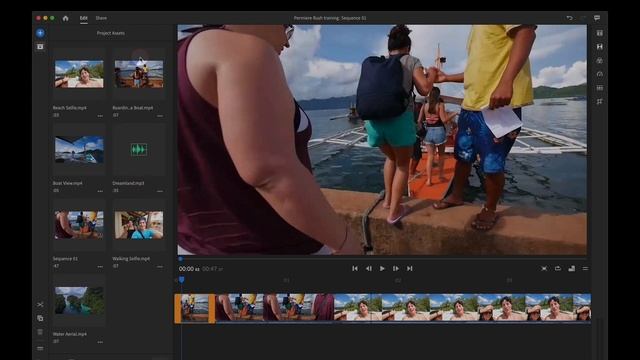Viewport: 640px width, 360px height.
Task: Click the Play button
Action: pyautogui.click(x=382, y=269)
